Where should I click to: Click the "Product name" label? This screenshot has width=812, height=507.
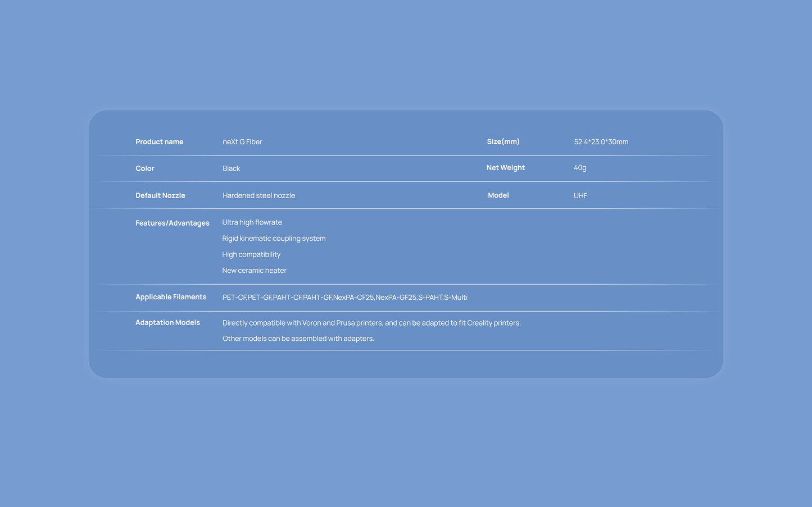tap(159, 142)
